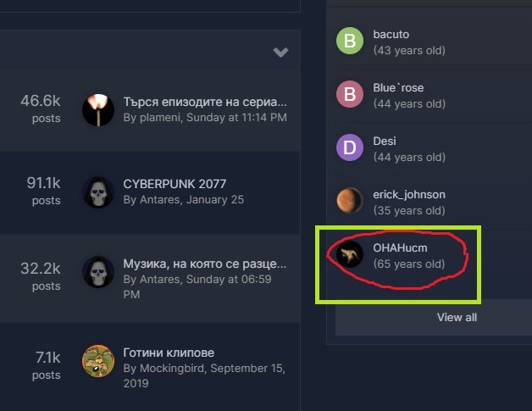Open the Музика, на която се разце... topic
Viewport: 532px width, 411px height.
pos(205,264)
